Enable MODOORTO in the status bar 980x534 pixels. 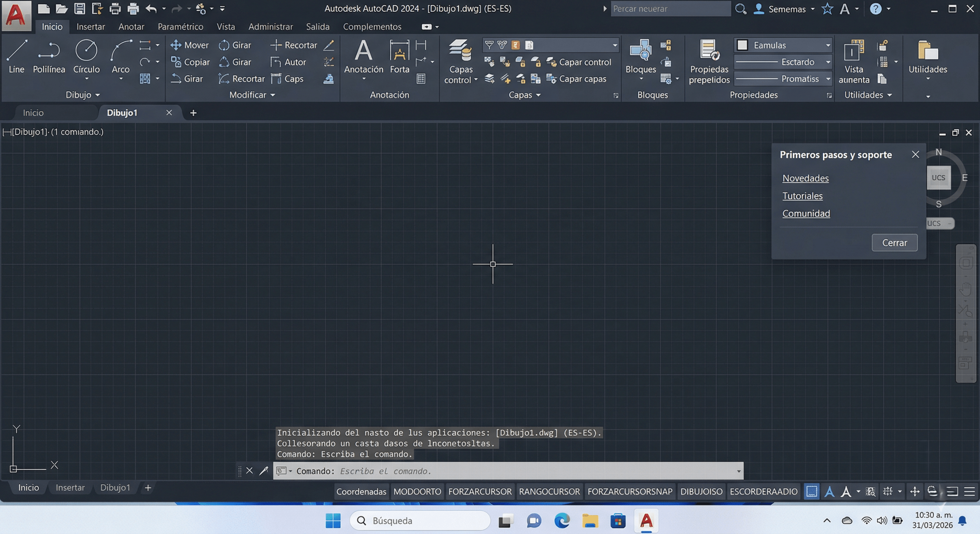coord(417,492)
